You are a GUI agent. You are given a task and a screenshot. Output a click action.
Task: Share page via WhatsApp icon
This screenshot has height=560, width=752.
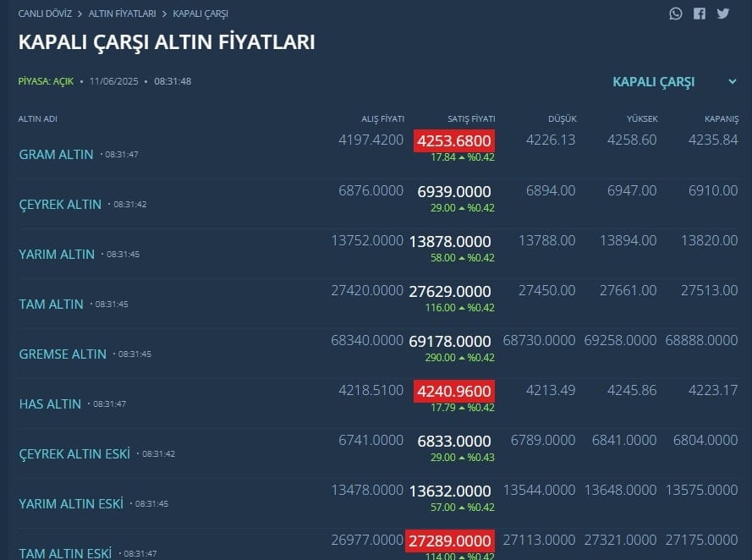(676, 14)
